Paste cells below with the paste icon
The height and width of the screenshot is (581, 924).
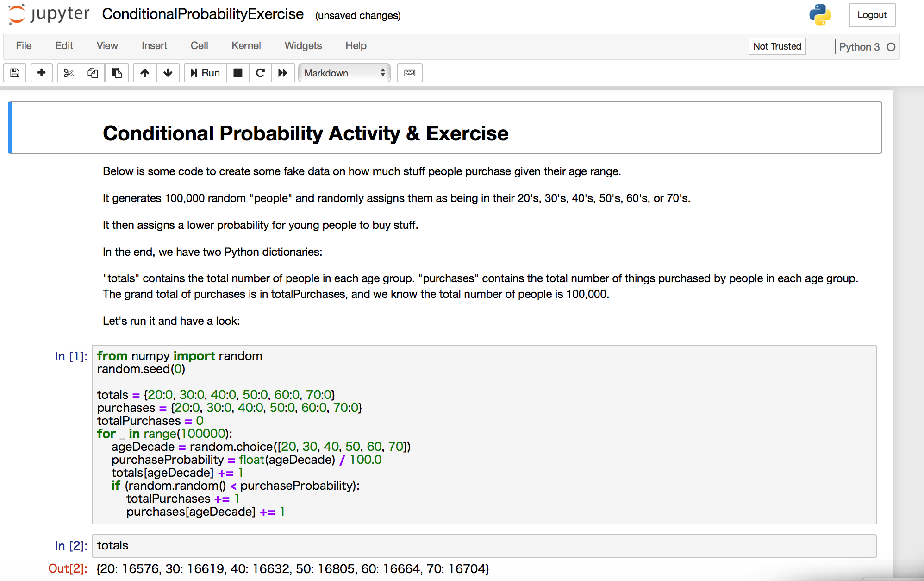(x=117, y=73)
